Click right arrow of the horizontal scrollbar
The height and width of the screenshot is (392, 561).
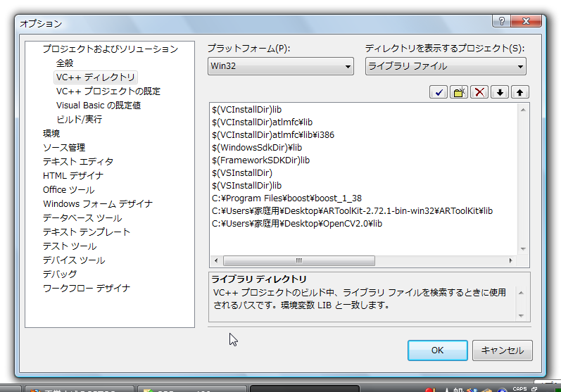[x=512, y=260]
